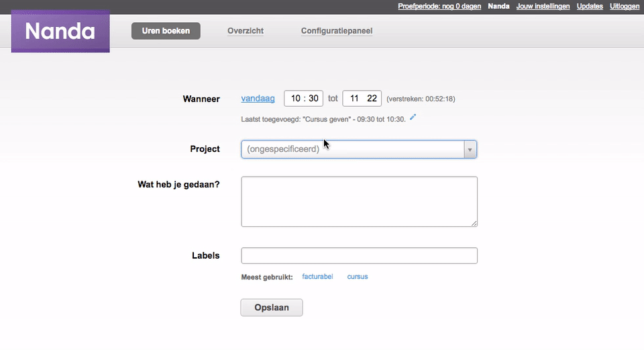Click inside the Labels input field
Screen dimensions: 644x350
click(359, 255)
